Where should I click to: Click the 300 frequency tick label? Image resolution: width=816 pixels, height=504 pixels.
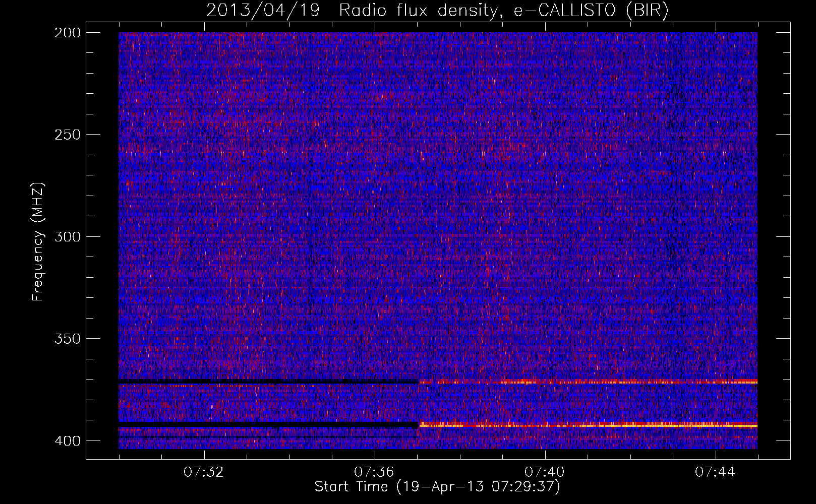(67, 236)
